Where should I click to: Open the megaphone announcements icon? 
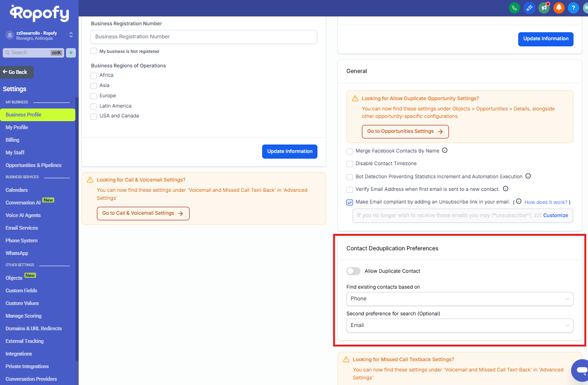click(x=544, y=8)
